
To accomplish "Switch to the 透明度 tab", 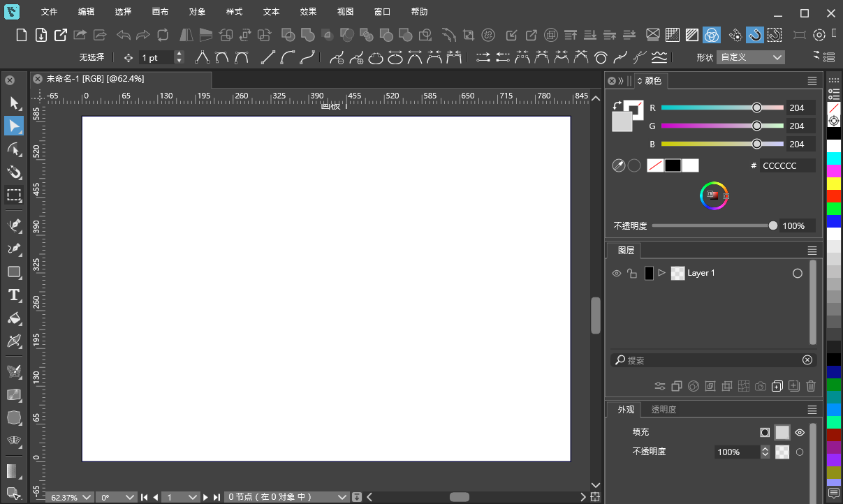I will (x=663, y=410).
